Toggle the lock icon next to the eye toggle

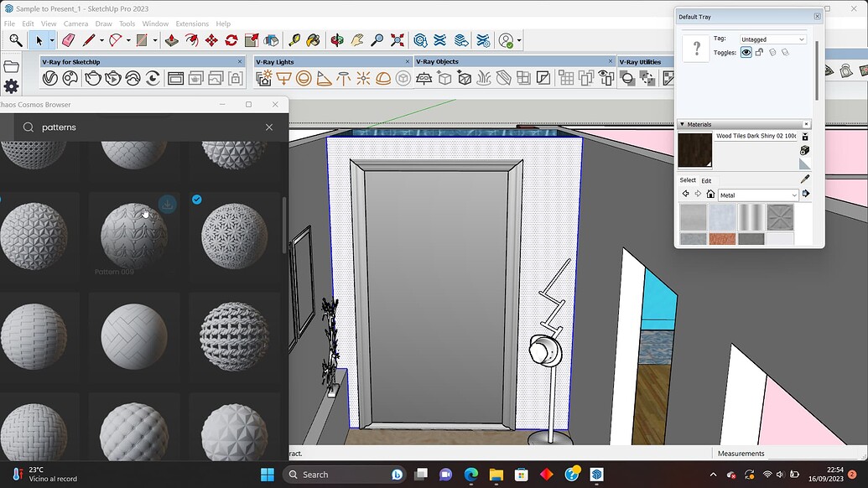(x=758, y=52)
